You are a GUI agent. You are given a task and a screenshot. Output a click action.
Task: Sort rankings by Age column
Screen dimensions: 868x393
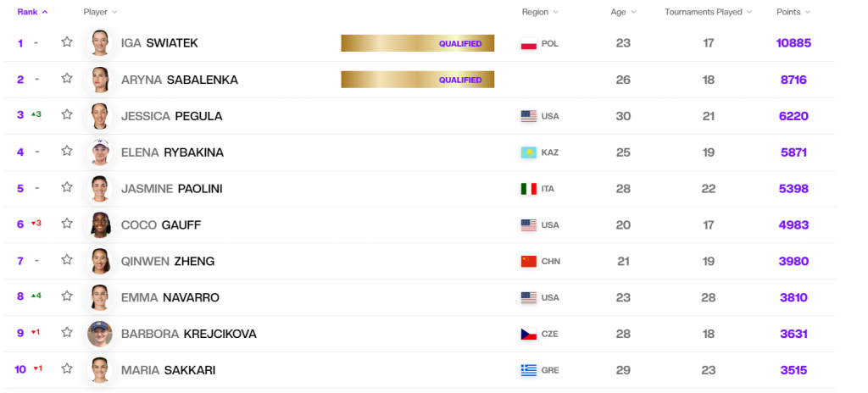coord(623,12)
